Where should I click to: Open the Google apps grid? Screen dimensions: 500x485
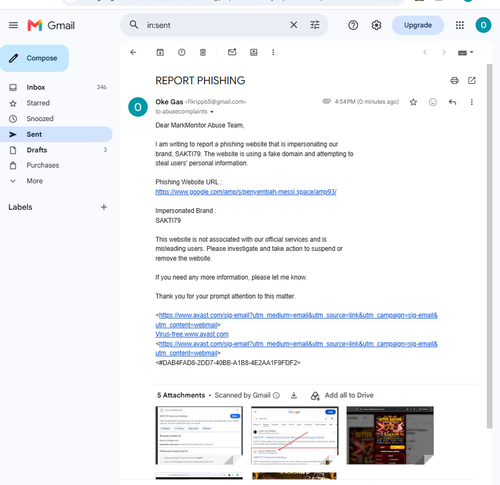tap(460, 25)
